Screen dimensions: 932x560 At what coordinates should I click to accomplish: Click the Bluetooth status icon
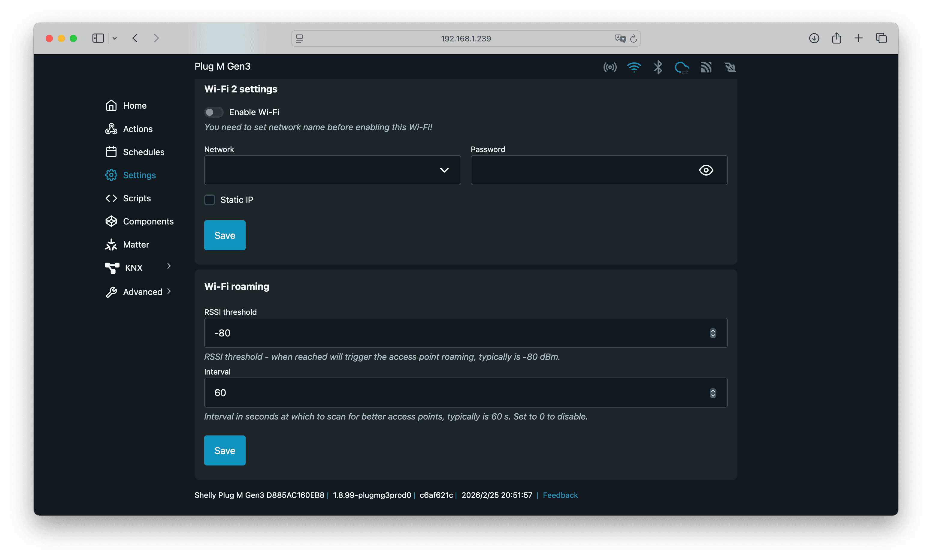pos(658,68)
